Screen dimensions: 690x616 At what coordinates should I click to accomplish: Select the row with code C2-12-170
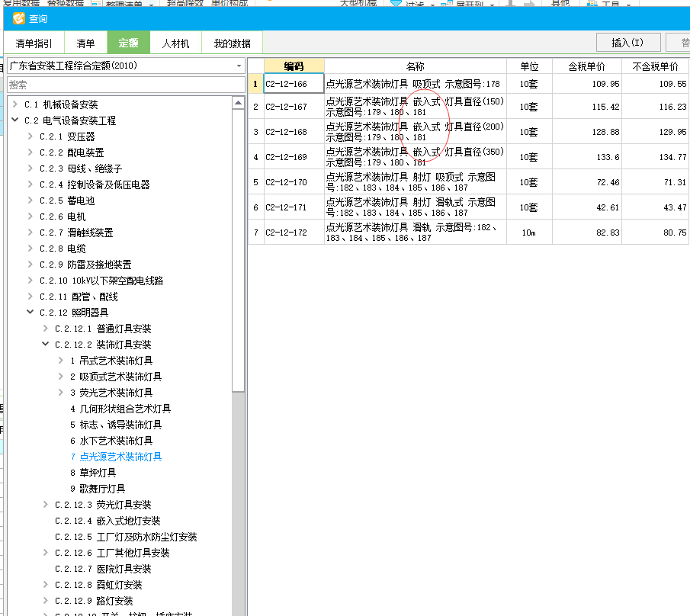click(x=468, y=181)
